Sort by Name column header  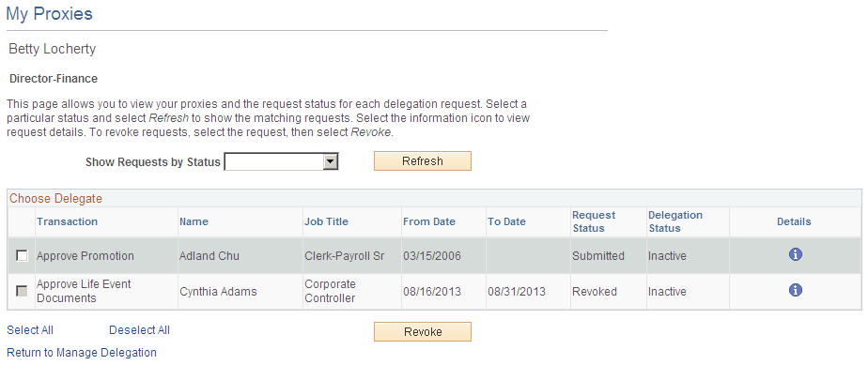[x=194, y=221]
